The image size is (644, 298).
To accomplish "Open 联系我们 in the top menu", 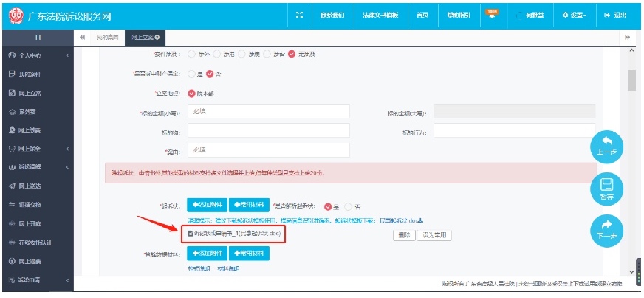I will (x=332, y=16).
